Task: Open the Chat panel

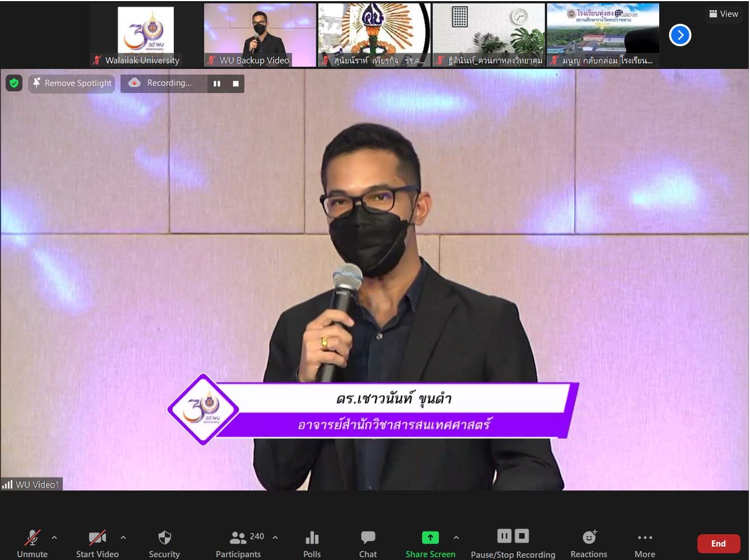Action: 368,544
